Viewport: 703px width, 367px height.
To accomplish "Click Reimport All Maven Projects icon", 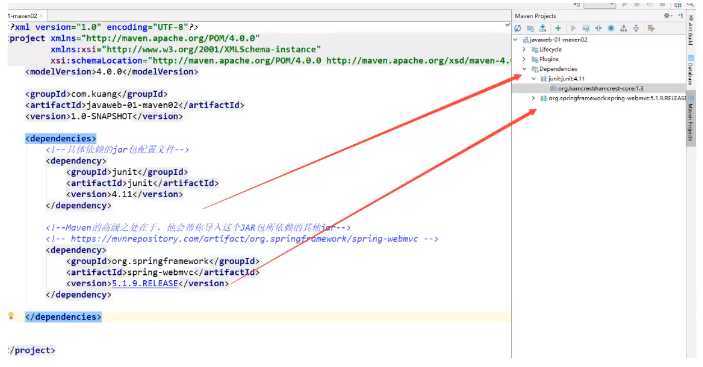I will pyautogui.click(x=517, y=28).
